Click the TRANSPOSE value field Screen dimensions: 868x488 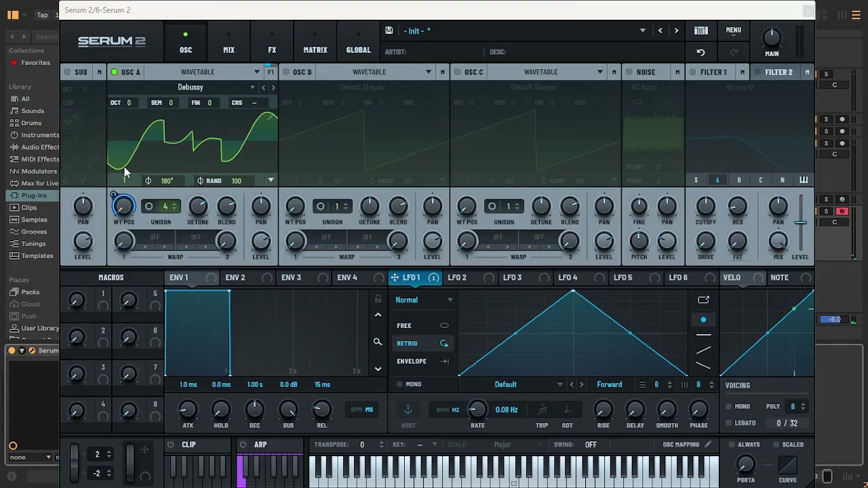click(362, 445)
